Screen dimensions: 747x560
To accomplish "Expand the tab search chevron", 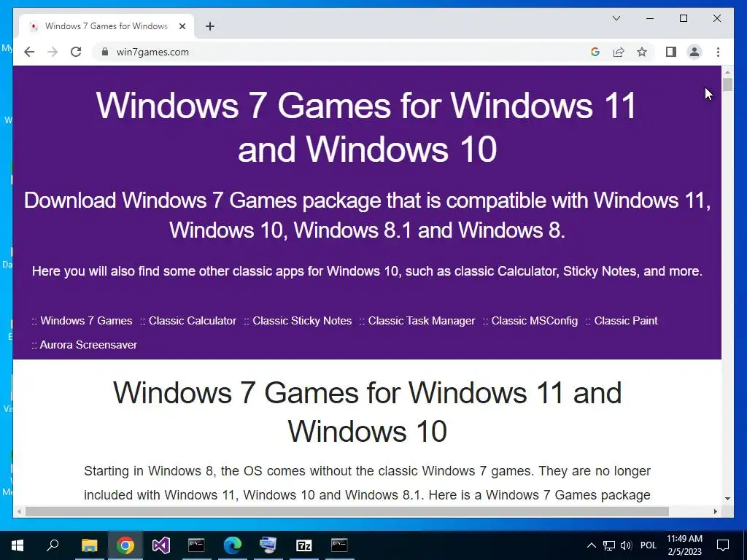I will (x=616, y=18).
